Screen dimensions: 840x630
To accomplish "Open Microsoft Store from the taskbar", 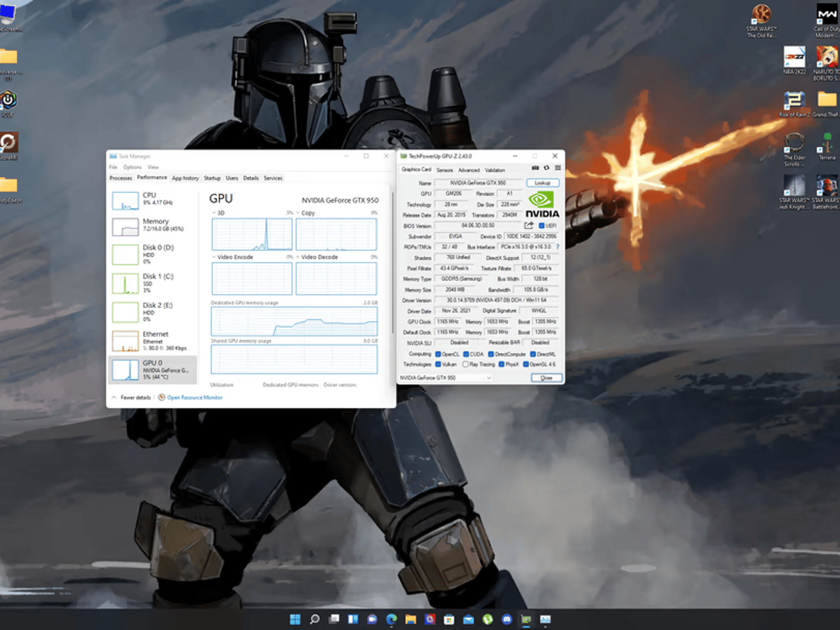I will click(x=449, y=619).
